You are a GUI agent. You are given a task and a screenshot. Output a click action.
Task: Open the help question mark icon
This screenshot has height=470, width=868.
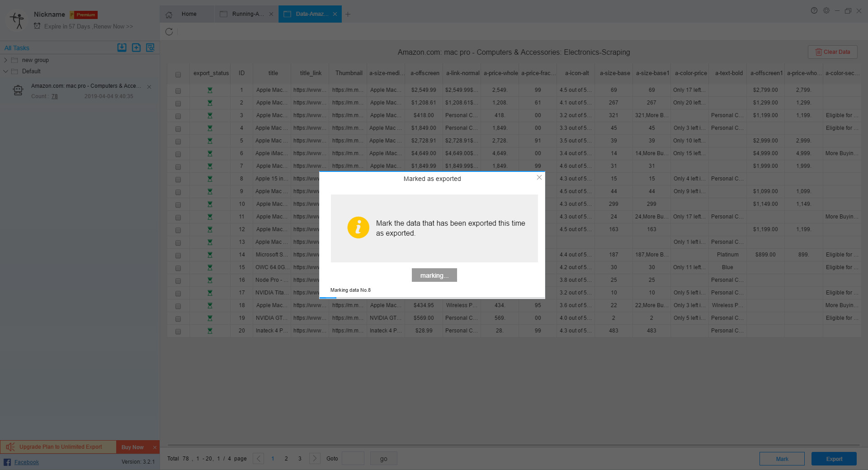(x=814, y=10)
